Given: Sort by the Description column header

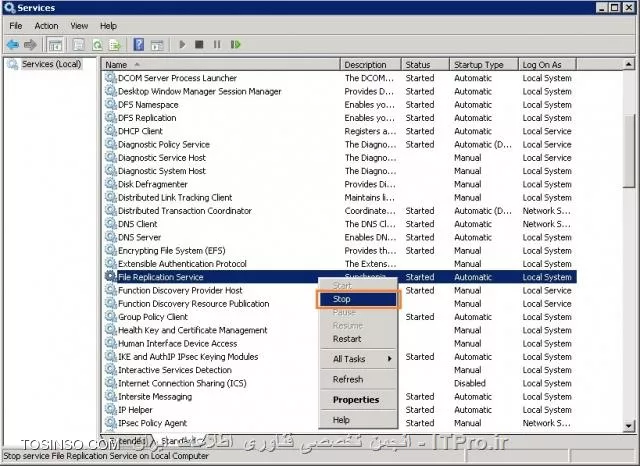Looking at the screenshot, I should pyautogui.click(x=371, y=64).
